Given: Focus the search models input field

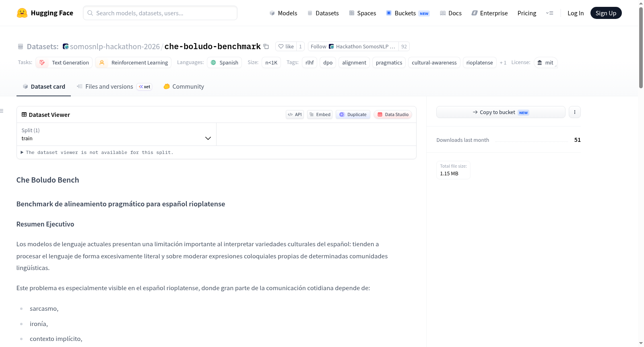Looking at the screenshot, I should [160, 13].
